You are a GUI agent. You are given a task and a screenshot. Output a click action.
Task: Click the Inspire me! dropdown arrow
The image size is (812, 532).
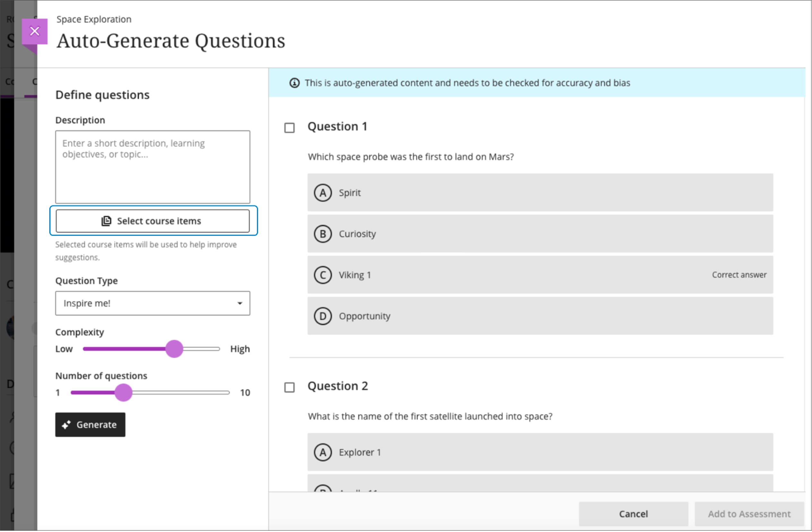tap(240, 303)
